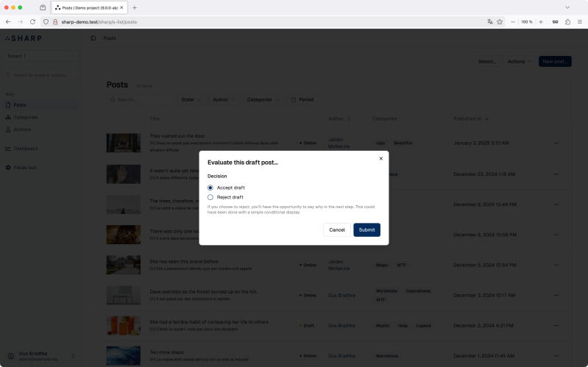Open Posts in the sidebar
Viewport: 588px width, 367px height.
[40, 105]
